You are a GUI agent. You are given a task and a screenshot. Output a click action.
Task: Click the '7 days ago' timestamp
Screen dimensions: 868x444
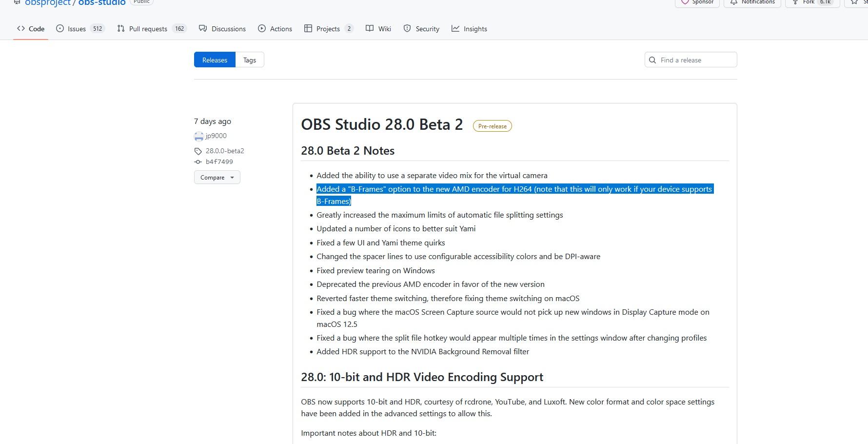(213, 121)
